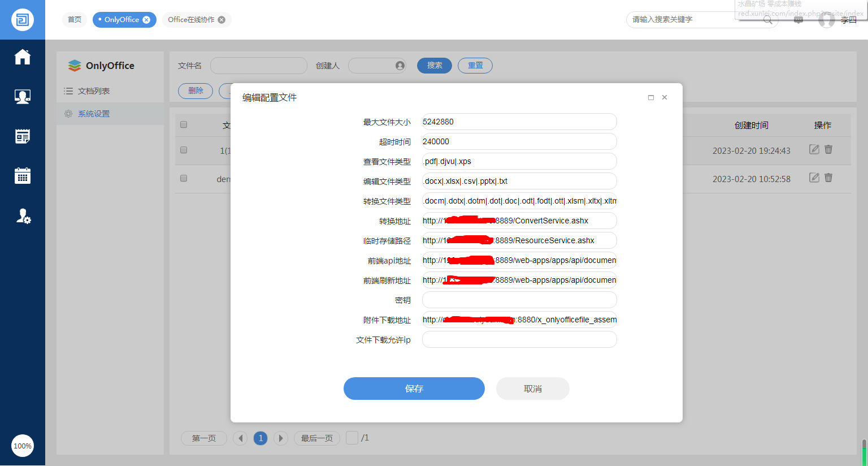This screenshot has height=466, width=868.
Task: Tick the checkbox of the 10:52:58 row
Action: coord(184,178)
